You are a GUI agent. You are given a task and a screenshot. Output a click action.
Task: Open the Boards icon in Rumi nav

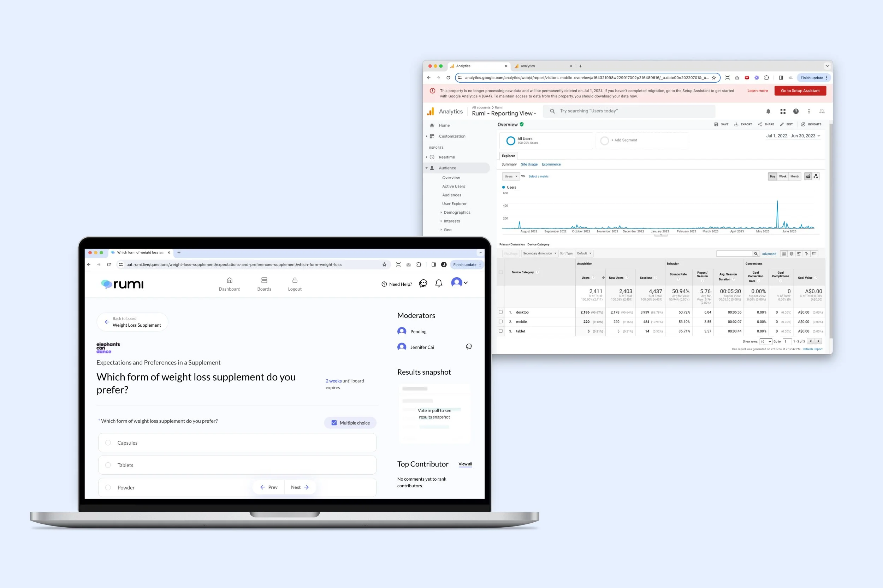pyautogui.click(x=264, y=280)
